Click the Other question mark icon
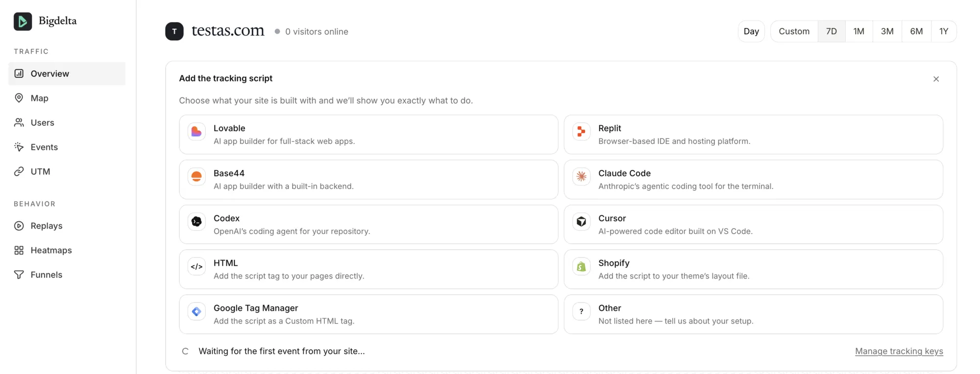 pyautogui.click(x=581, y=312)
